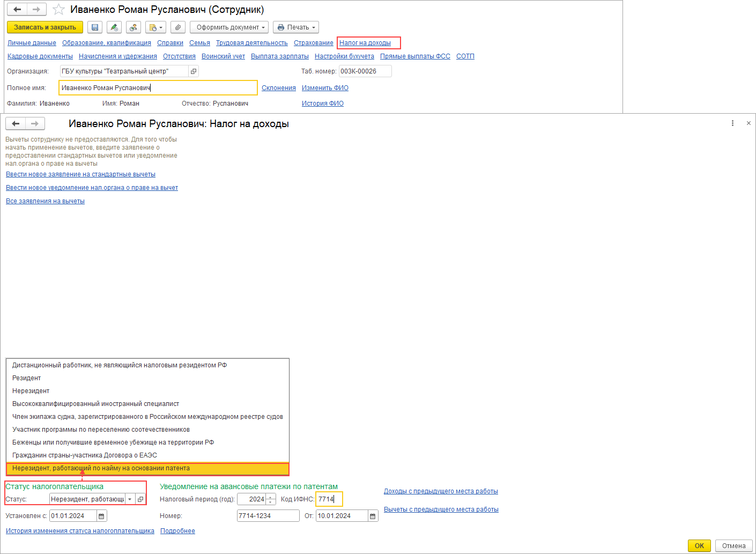Select Дистанционный работник status option
The width and height of the screenshot is (756, 554).
[147, 365]
